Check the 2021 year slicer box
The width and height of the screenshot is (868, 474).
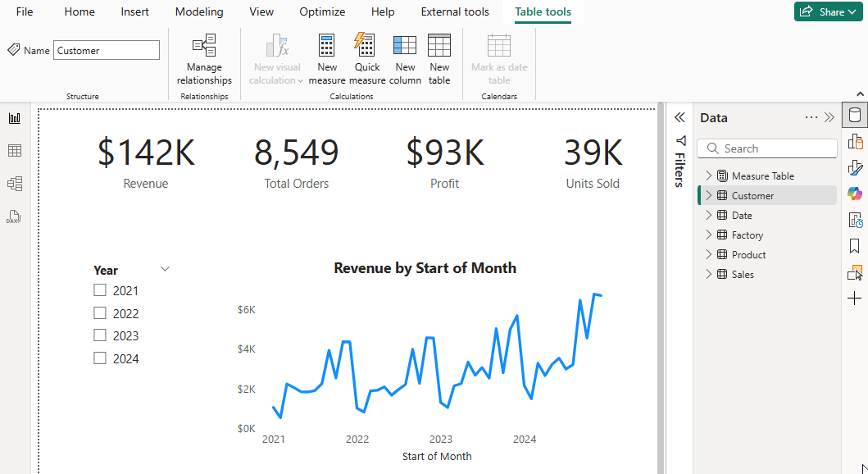pyautogui.click(x=100, y=290)
